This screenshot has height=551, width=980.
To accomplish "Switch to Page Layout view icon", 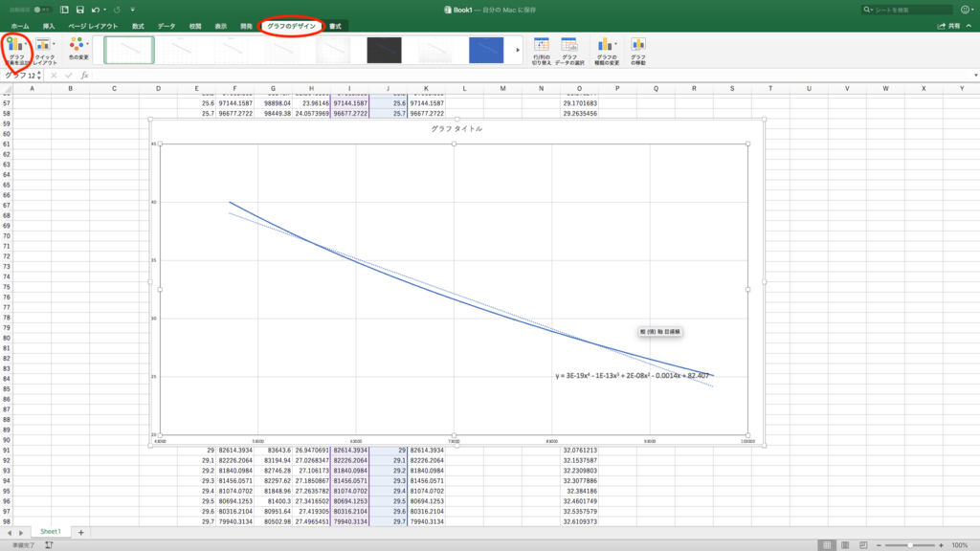I will pos(845,545).
